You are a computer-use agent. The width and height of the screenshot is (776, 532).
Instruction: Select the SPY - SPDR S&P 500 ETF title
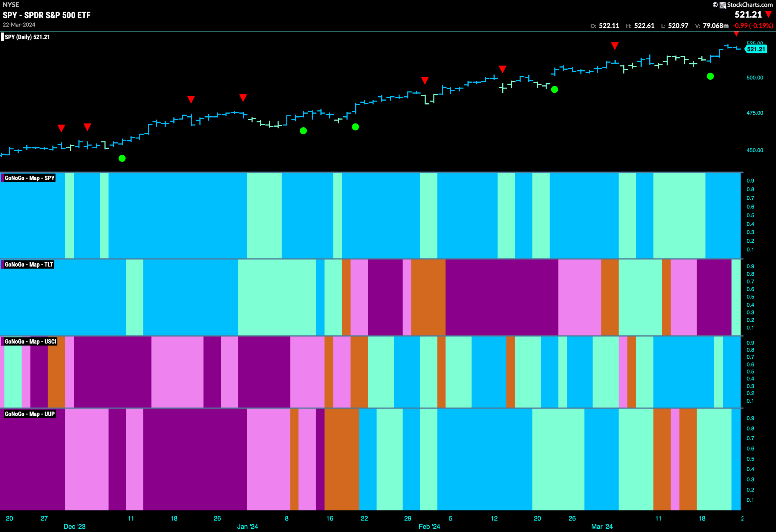pos(47,15)
